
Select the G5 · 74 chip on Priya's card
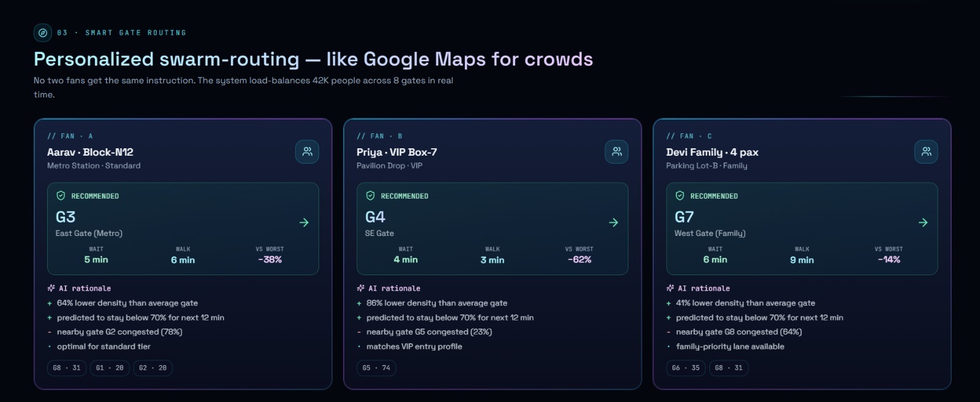[376, 368]
